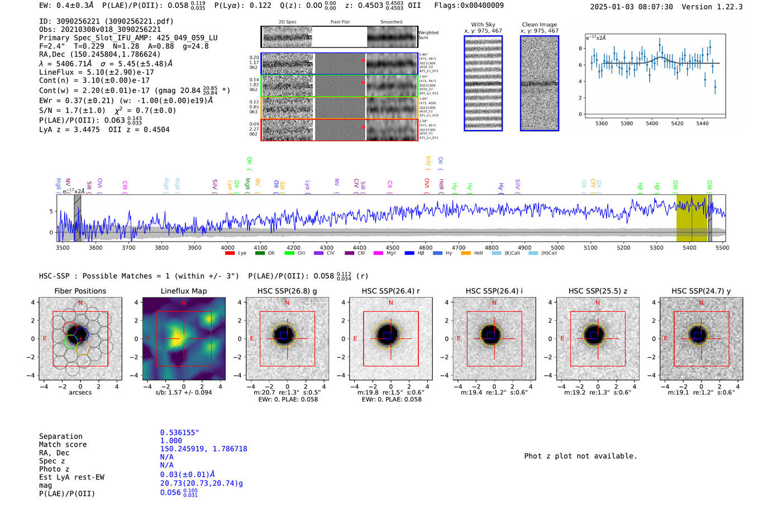Click the P(Lyα): 0.122 header value

tap(242, 5)
